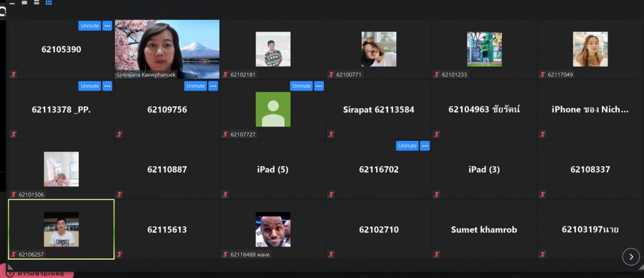Open more options for participant 62105390
This screenshot has height=278, width=644.
pos(108,26)
